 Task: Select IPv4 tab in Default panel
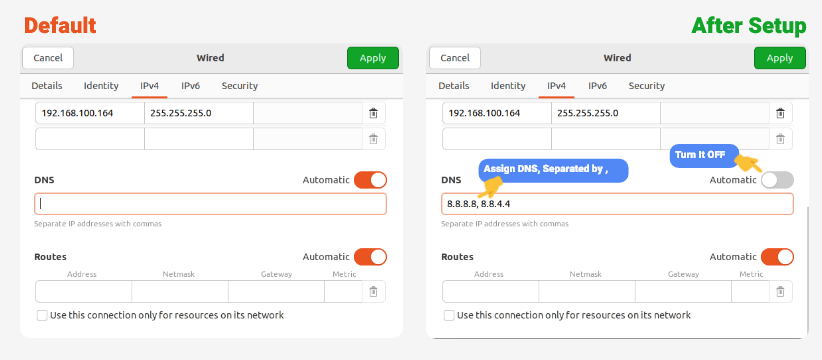pos(149,85)
